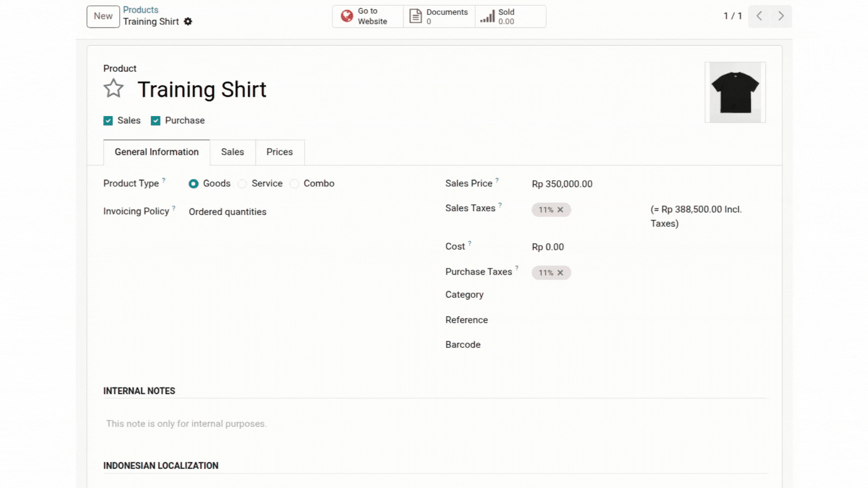Show help tooltip for Purchase Taxes
This screenshot has width=868, height=488.
coord(517,268)
